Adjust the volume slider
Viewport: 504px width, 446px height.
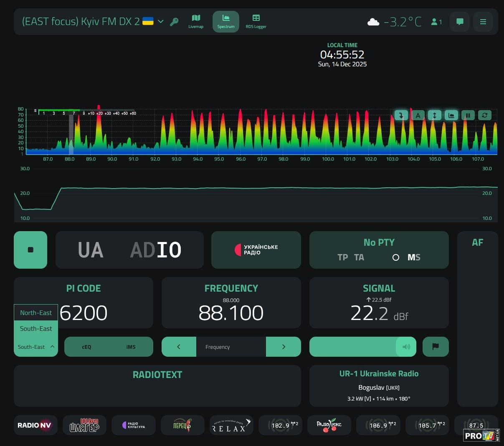tap(362, 347)
